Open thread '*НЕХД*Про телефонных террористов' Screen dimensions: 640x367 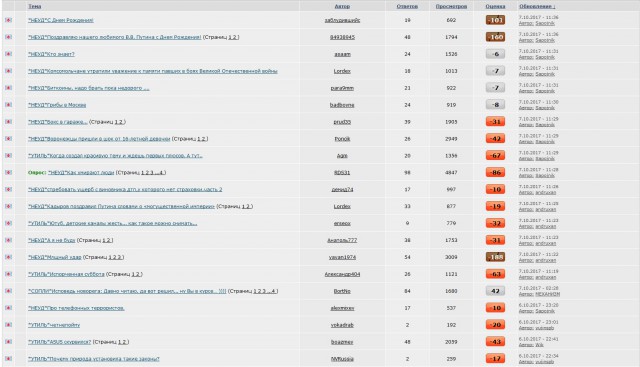76,308
